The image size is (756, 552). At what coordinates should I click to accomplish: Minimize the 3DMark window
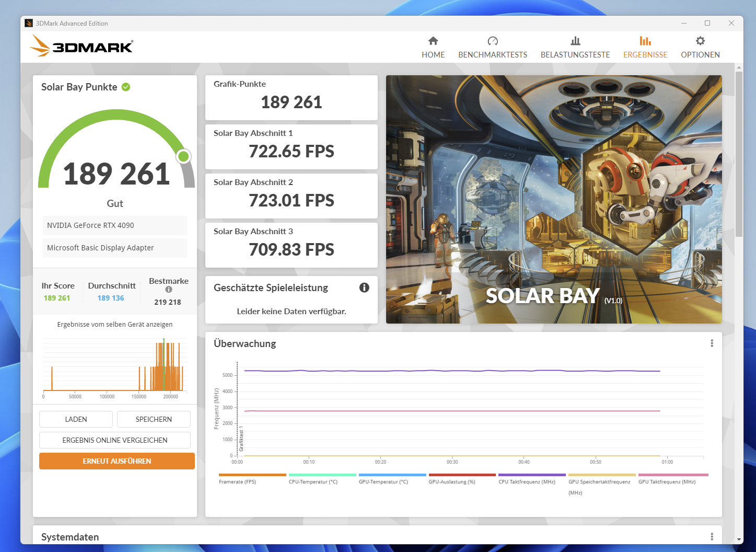pyautogui.click(x=684, y=23)
